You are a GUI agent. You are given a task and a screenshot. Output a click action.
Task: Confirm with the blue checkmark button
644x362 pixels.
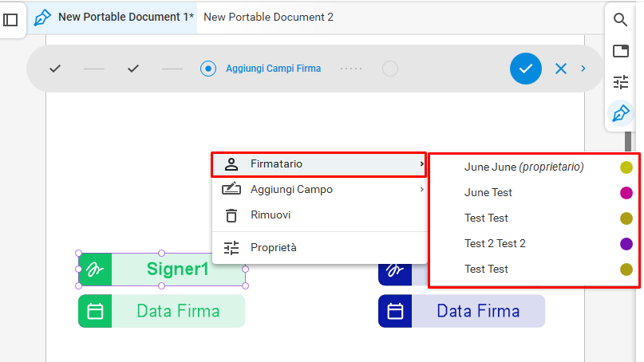click(526, 69)
